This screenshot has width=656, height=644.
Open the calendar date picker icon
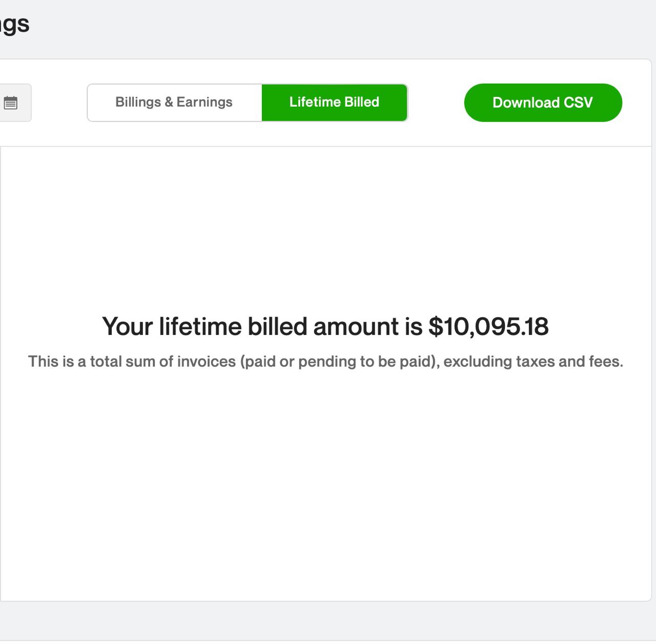tap(10, 103)
